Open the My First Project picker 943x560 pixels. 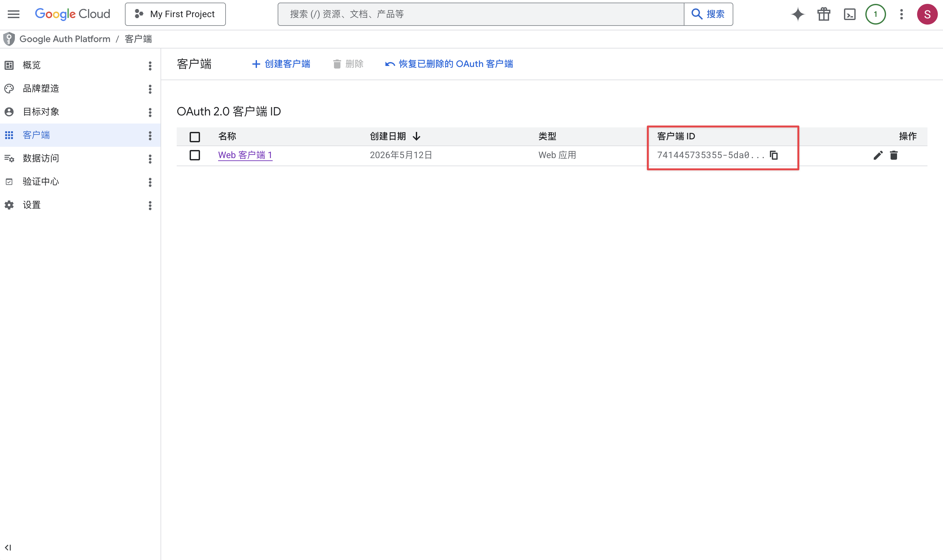point(175,14)
